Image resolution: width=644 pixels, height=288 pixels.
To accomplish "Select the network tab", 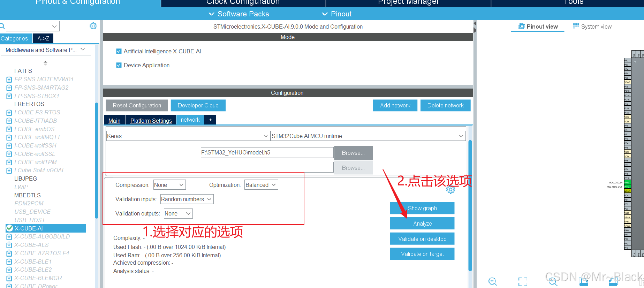I will pos(190,120).
